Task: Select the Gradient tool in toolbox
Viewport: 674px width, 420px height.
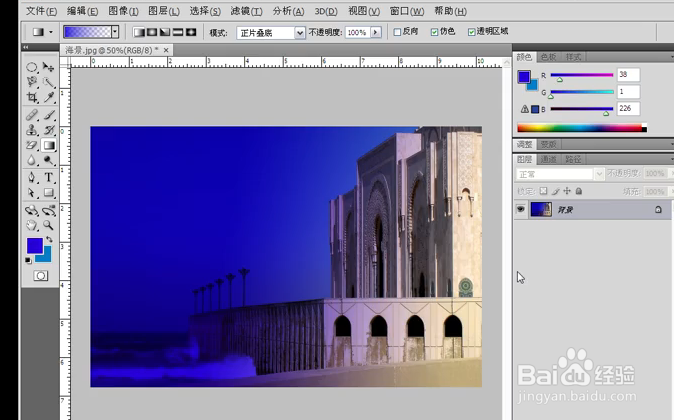Action: click(49, 145)
